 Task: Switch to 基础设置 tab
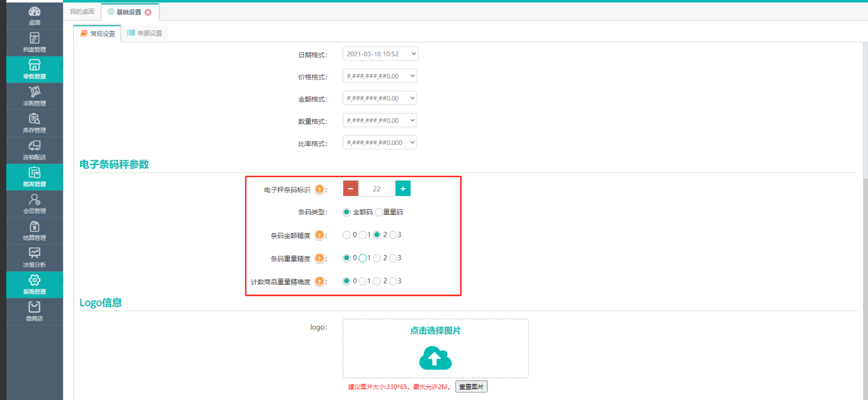pyautogui.click(x=129, y=12)
